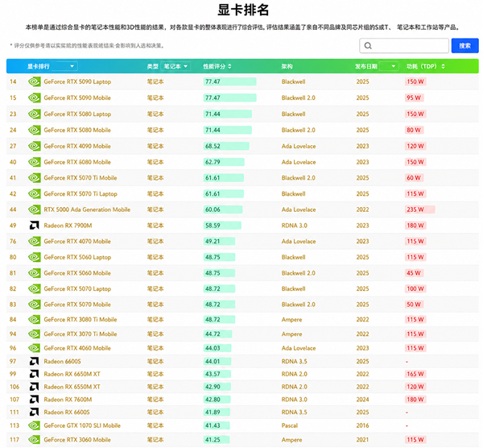Viewport: 483px width, 448px height.
Task: Click rank number 14 in first row
Action: pyautogui.click(x=13, y=81)
